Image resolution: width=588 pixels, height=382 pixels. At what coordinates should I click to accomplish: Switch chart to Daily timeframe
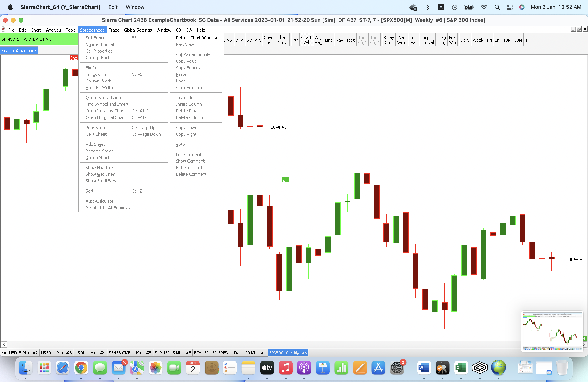coord(465,40)
